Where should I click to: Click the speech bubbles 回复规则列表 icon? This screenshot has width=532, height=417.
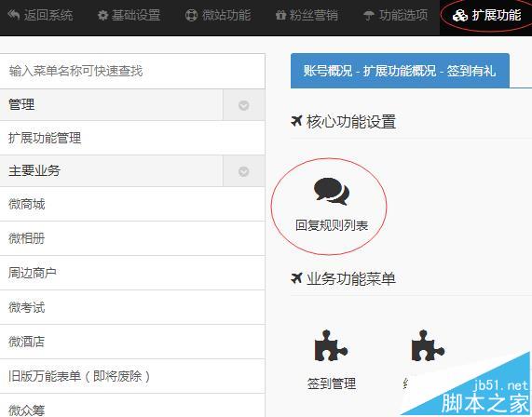[332, 191]
